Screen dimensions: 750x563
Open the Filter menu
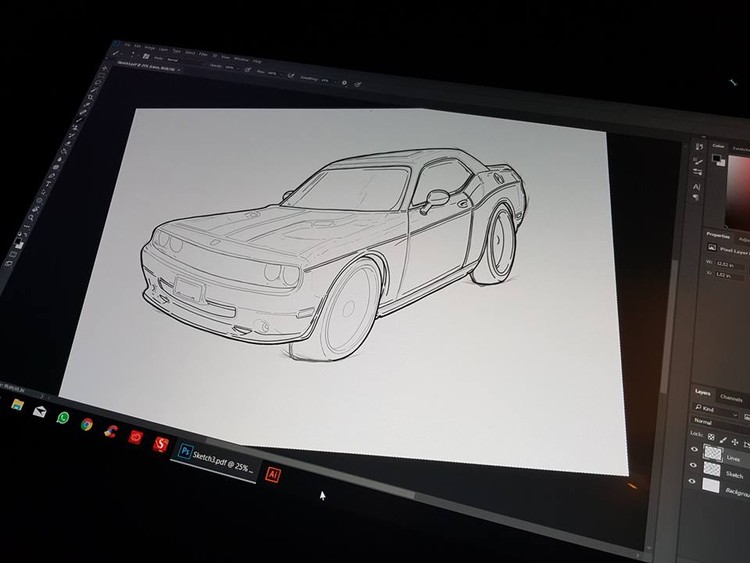pos(203,55)
